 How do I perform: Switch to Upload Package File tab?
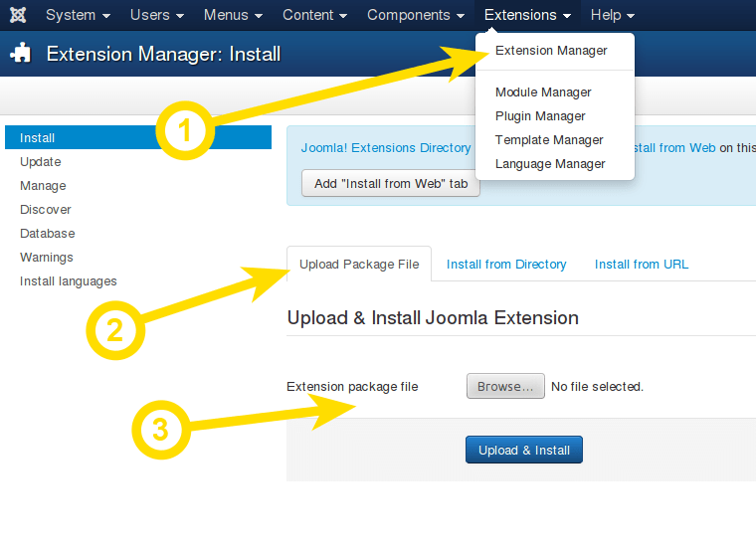(x=359, y=265)
